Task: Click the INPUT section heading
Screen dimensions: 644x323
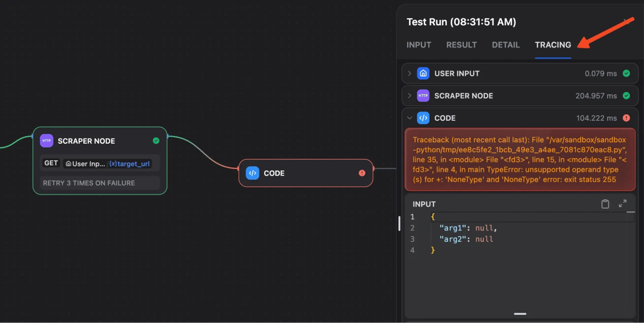Action: pyautogui.click(x=424, y=204)
